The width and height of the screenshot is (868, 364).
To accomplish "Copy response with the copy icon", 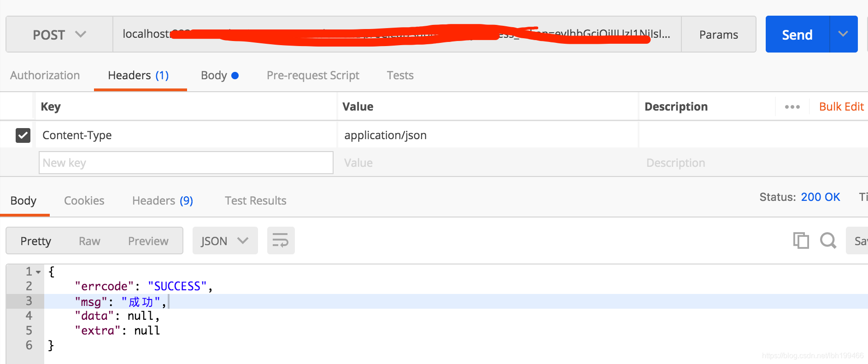I will (x=801, y=241).
